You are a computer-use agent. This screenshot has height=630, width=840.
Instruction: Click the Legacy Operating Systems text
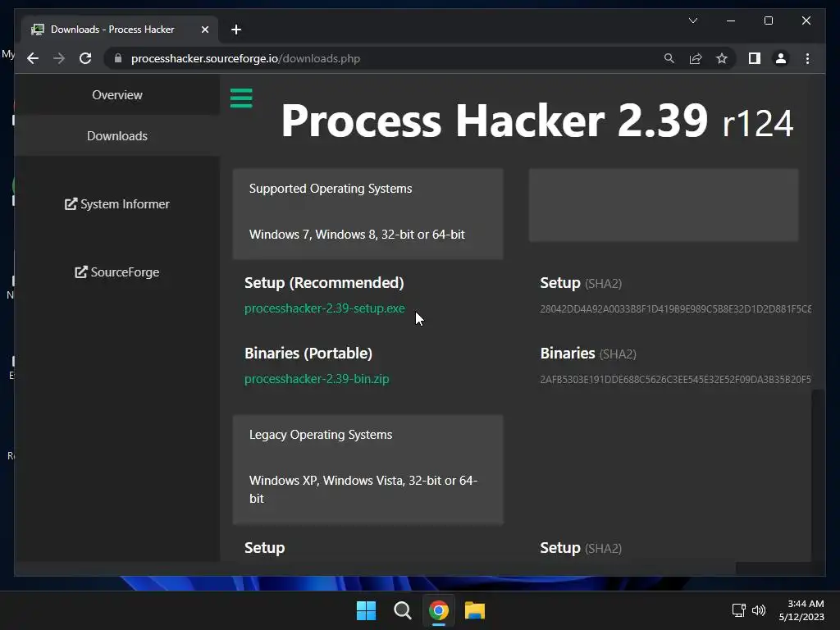(321, 435)
